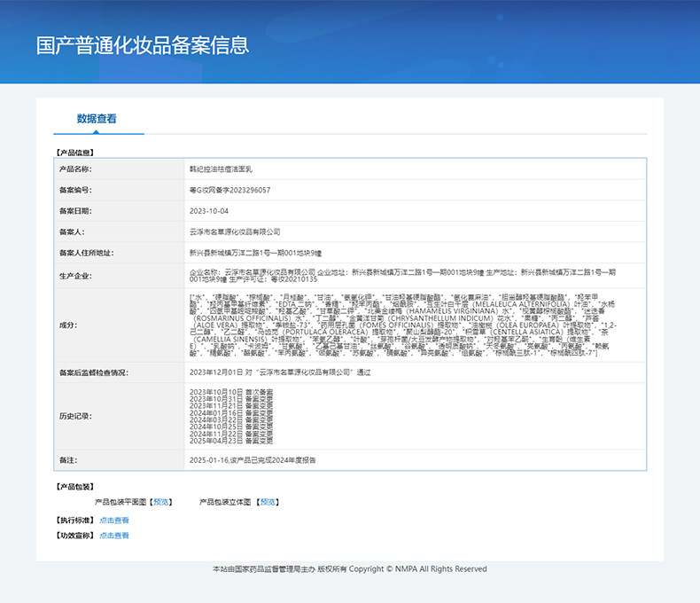Select the 【产品信息】 section heading
Viewport: 700px width, 603px height.
[x=75, y=153]
